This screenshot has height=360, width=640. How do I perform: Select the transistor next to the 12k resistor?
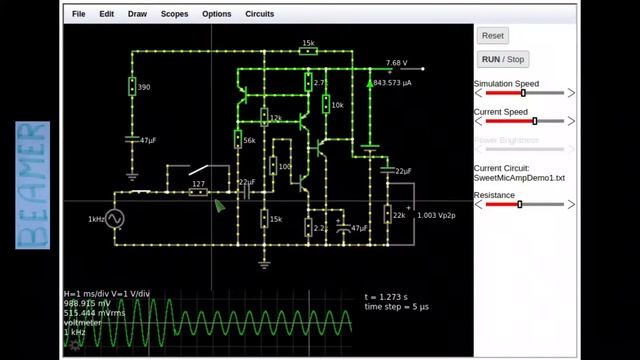pos(304,122)
